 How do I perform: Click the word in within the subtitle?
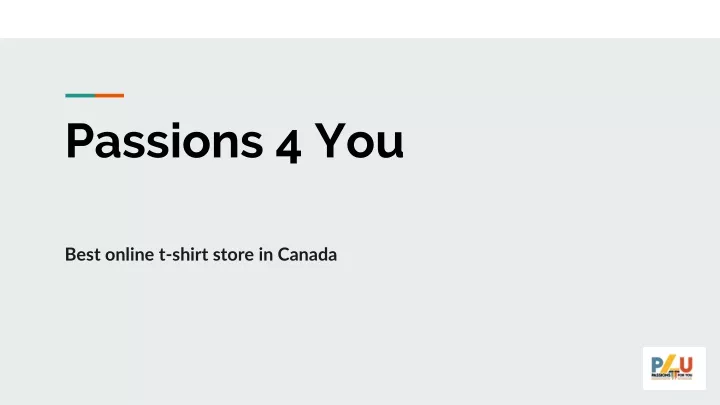point(266,254)
